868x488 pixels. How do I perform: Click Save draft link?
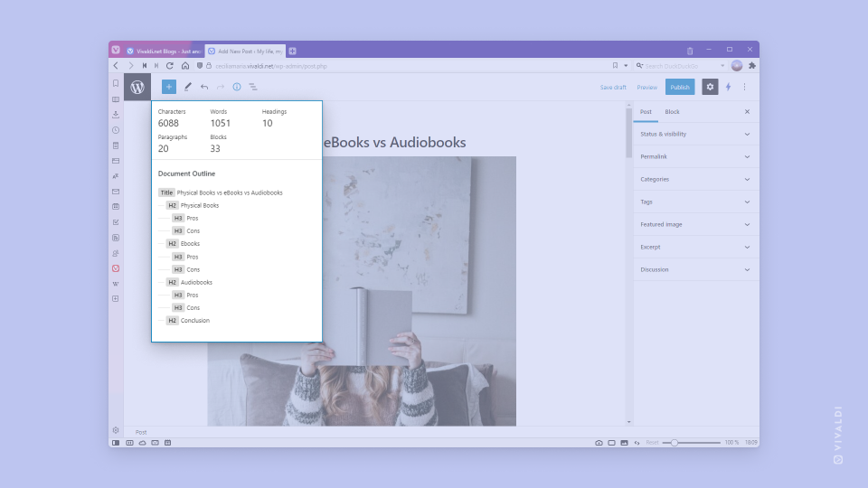coord(613,88)
